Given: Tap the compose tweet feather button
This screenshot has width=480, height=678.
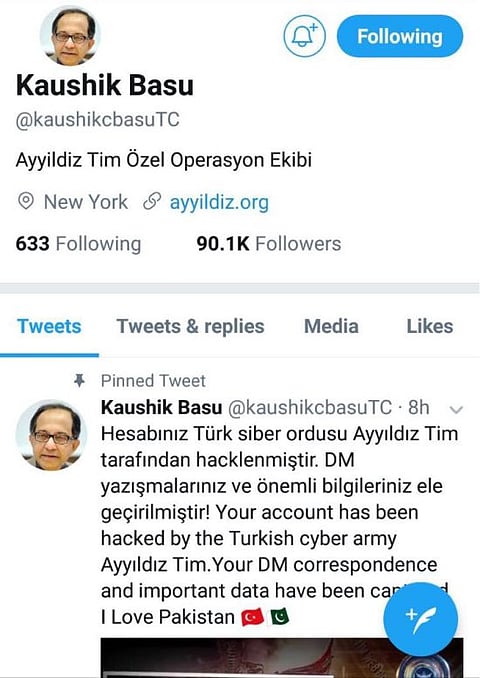Looking at the screenshot, I should [420, 619].
